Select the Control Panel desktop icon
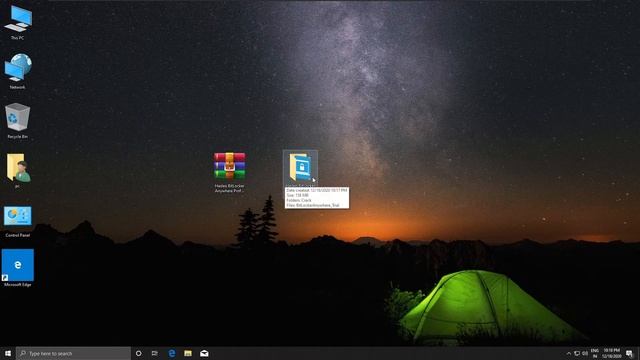Image resolution: width=640 pixels, height=360 pixels. pos(18,220)
